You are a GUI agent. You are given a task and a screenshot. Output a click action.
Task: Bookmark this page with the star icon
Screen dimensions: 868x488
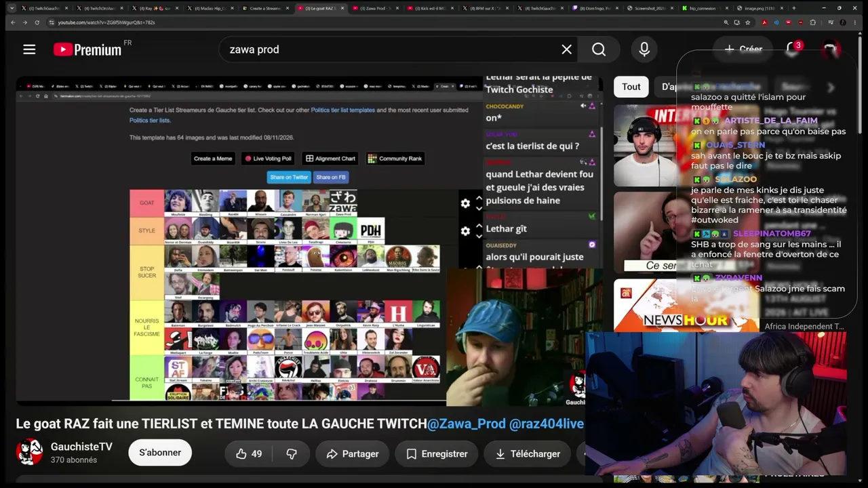pos(748,22)
